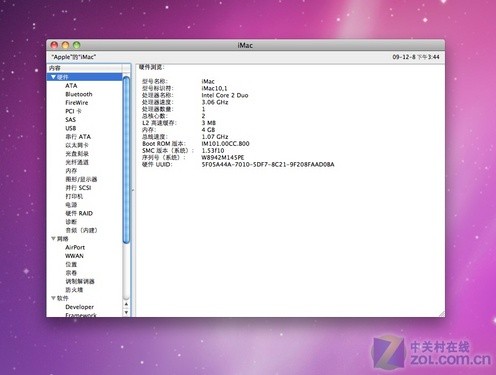Click the model name value iMac
Screen dimensions: 496x375
coord(208,81)
